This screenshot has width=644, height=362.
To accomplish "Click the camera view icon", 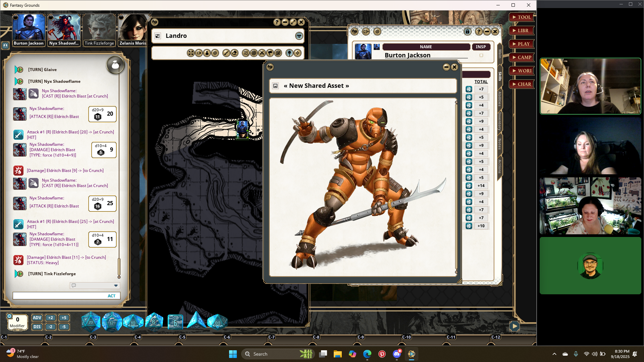I will tap(199, 53).
